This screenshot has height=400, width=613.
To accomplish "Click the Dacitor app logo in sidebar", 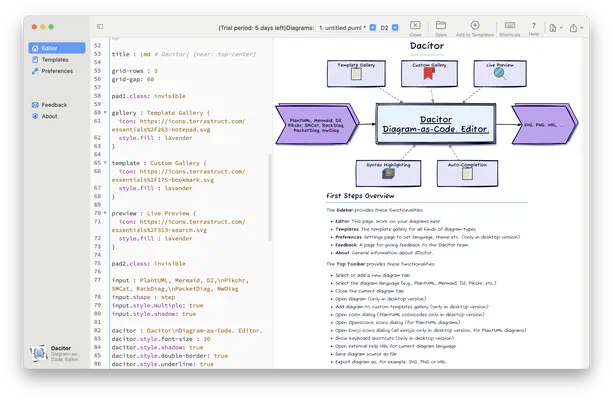I will pyautogui.click(x=39, y=353).
